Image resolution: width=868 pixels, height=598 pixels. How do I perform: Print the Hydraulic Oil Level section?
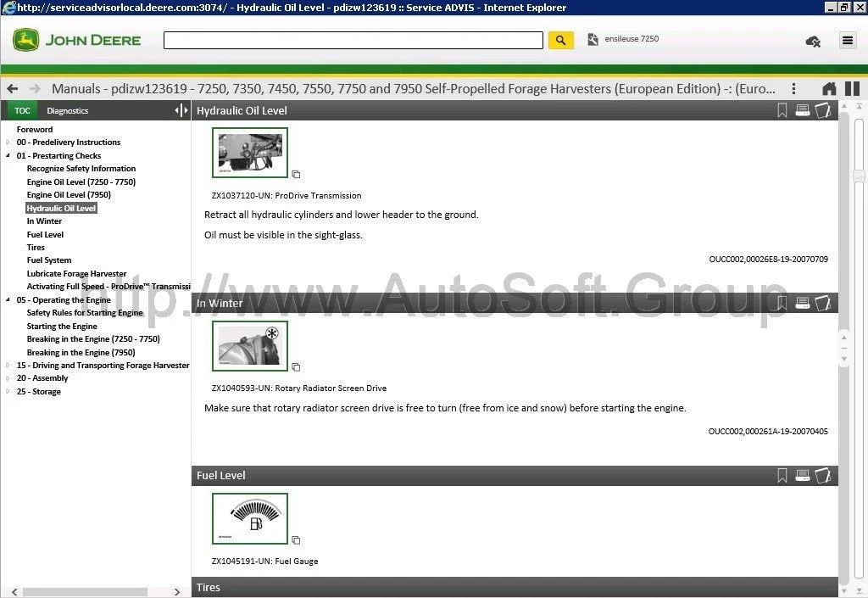(x=802, y=110)
